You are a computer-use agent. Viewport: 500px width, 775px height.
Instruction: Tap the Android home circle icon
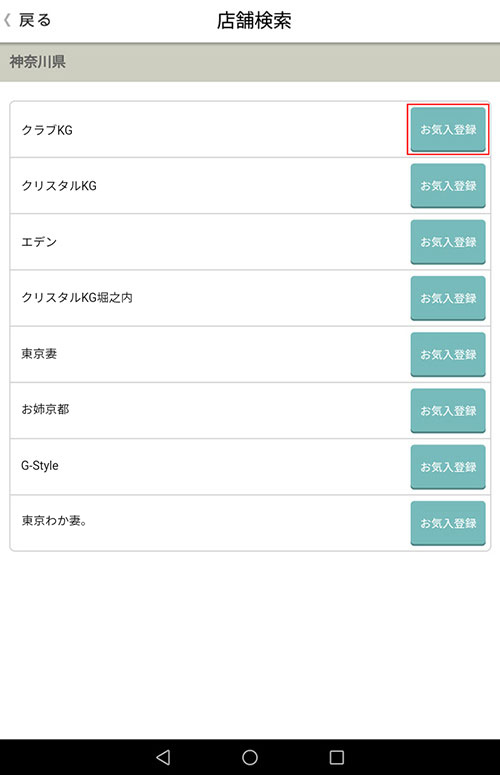250,757
